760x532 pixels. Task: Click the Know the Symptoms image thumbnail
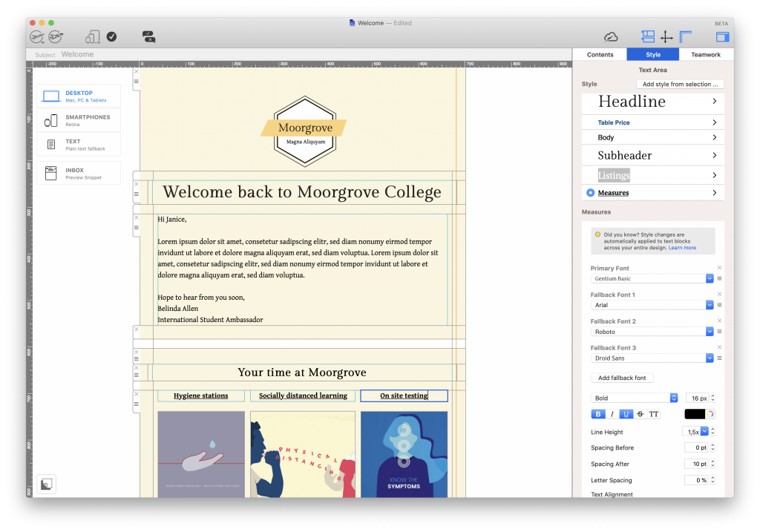point(404,455)
